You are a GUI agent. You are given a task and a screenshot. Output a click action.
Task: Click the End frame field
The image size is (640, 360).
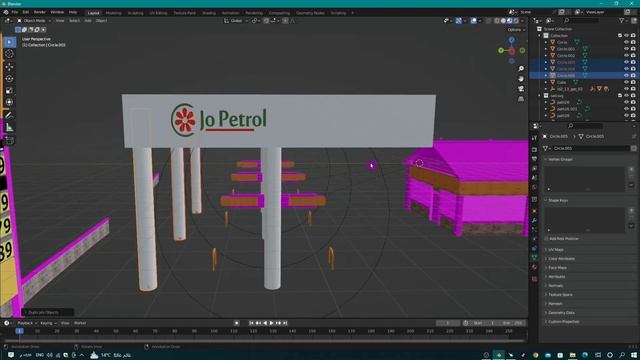[x=513, y=323]
